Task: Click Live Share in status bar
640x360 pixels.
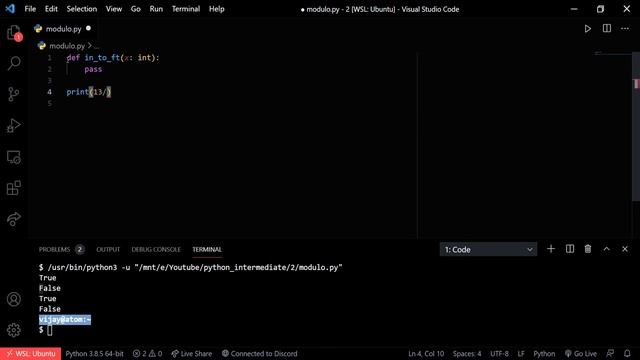Action: pos(191,353)
